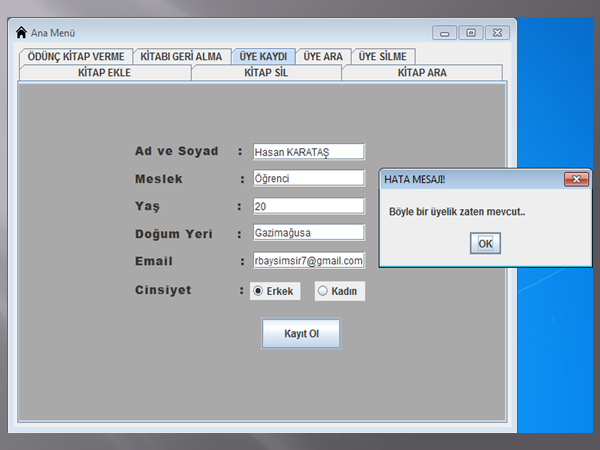Select the ÜYE KAYDI tab
Image resolution: width=600 pixels, height=450 pixels.
click(x=263, y=56)
